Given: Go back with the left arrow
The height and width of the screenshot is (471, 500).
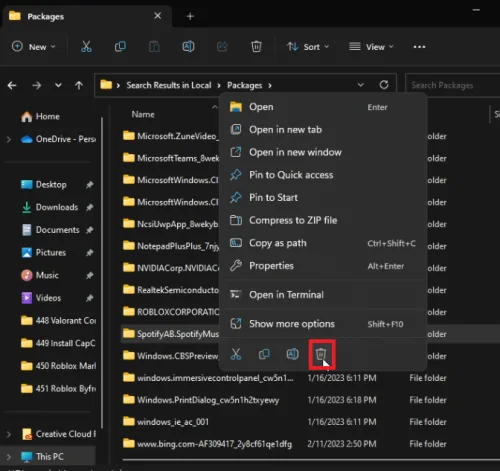Looking at the screenshot, I should 12,85.
